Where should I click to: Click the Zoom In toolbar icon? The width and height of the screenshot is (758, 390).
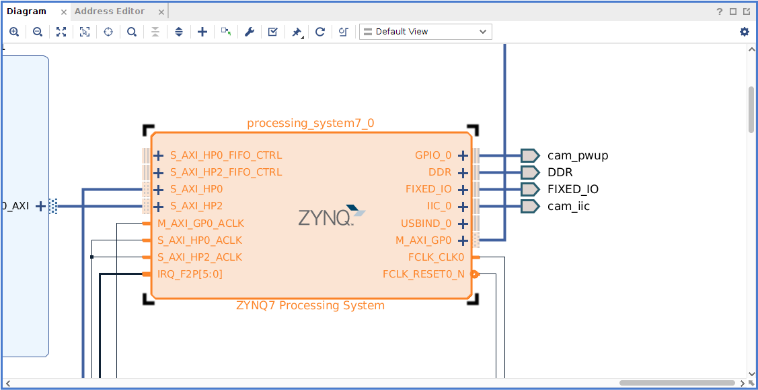coord(14,32)
